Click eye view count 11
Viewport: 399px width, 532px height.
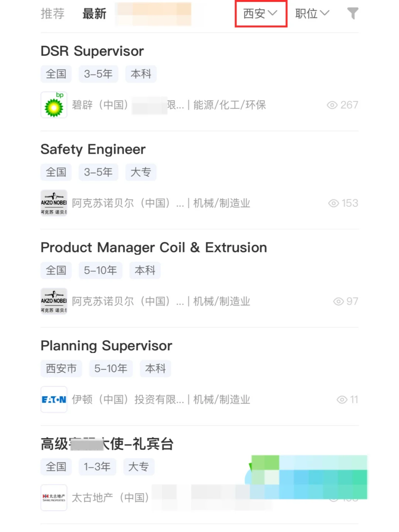[347, 400]
